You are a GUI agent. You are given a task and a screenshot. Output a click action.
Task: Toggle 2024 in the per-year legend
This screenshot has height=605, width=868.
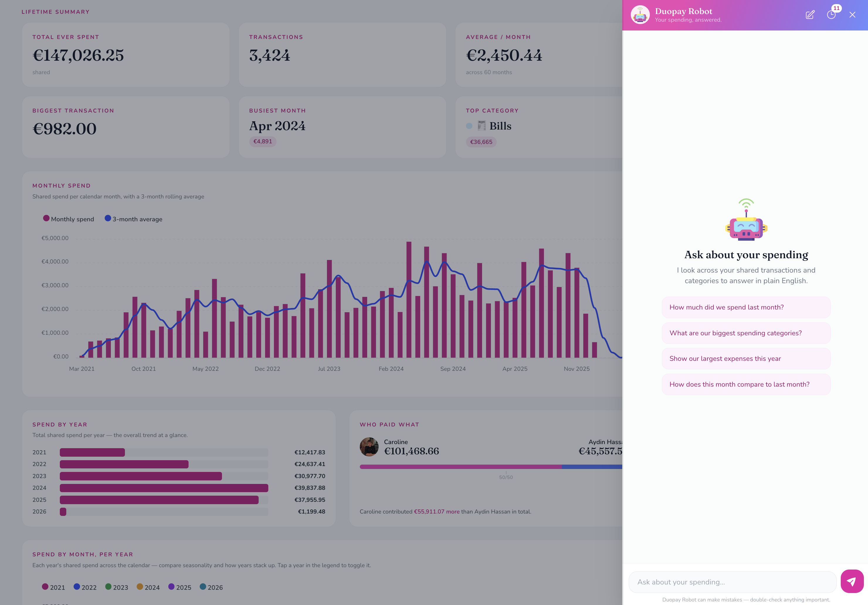pyautogui.click(x=148, y=587)
